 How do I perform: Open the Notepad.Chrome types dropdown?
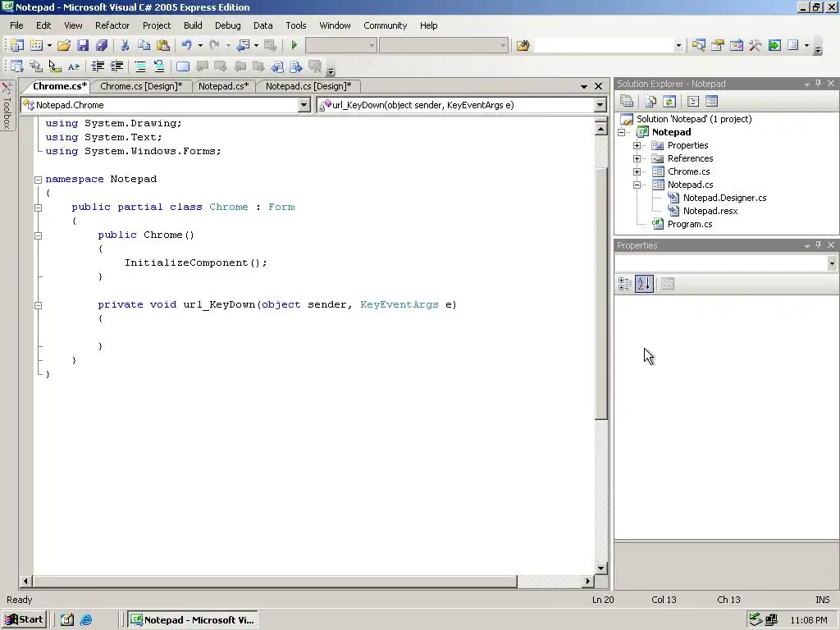click(304, 105)
